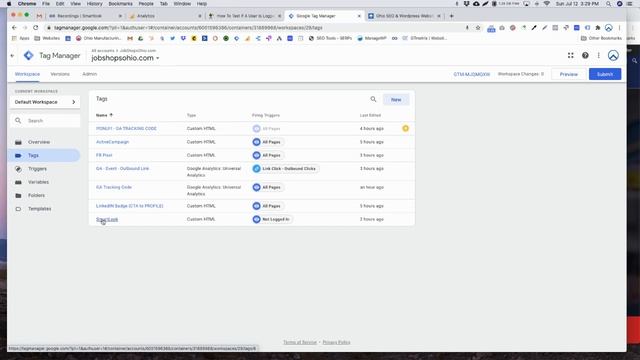Switch to the Workspace tab

tap(27, 74)
